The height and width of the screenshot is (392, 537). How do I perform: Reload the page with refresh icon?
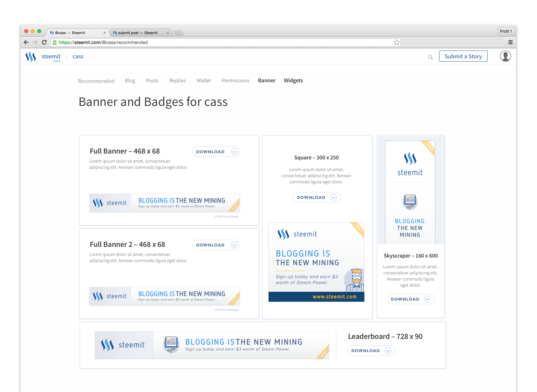pyautogui.click(x=44, y=42)
